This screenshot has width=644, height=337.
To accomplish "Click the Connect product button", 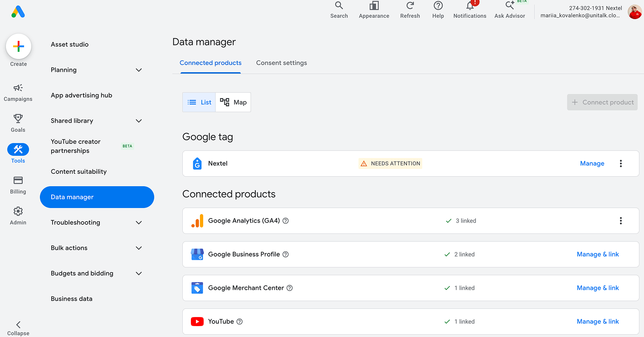I will (x=602, y=102).
